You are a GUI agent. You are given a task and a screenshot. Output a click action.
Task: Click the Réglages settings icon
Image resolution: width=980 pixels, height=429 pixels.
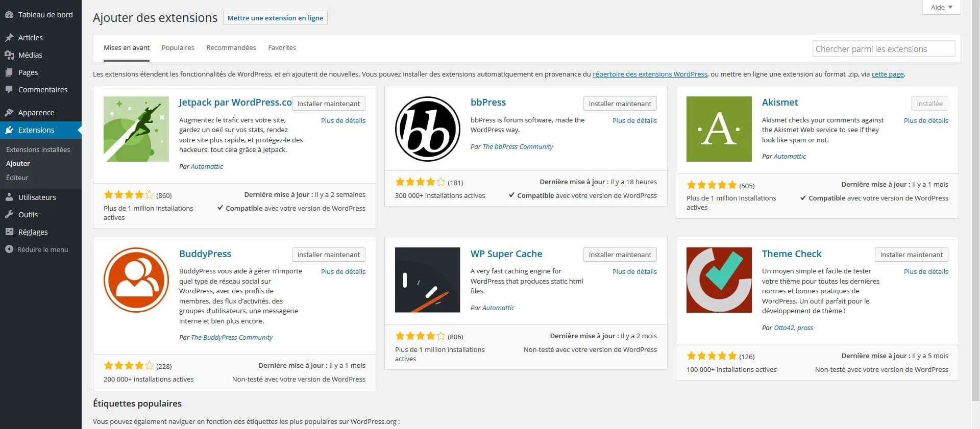(x=9, y=232)
